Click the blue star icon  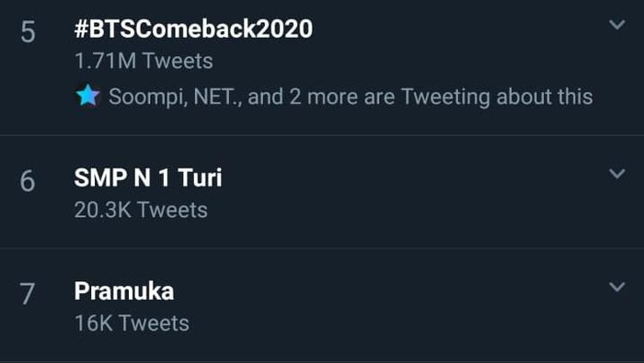[x=88, y=96]
